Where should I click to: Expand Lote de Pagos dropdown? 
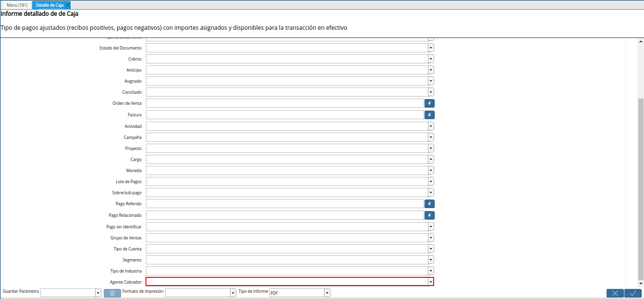431,181
